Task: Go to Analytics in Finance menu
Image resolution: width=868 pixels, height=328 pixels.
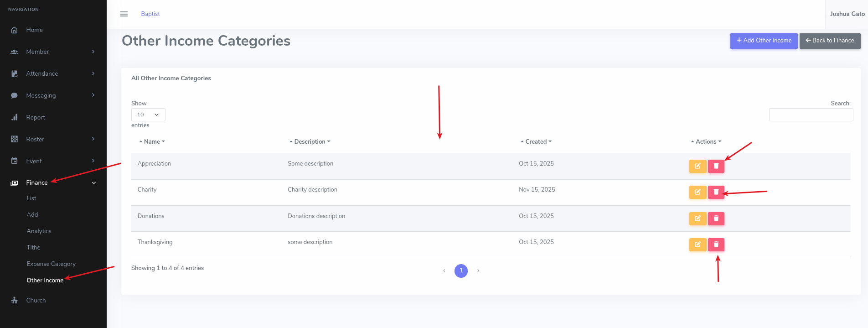Action: coord(39,231)
